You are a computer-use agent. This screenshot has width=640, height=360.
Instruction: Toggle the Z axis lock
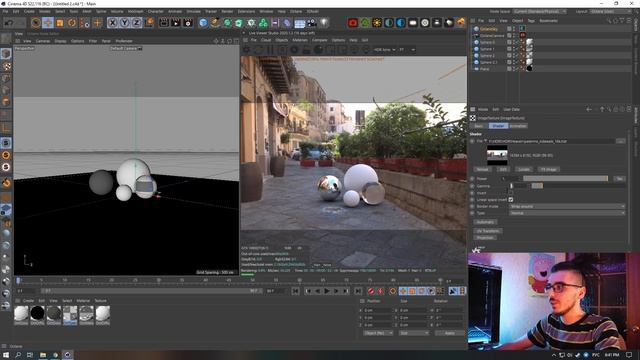[x=136, y=23]
